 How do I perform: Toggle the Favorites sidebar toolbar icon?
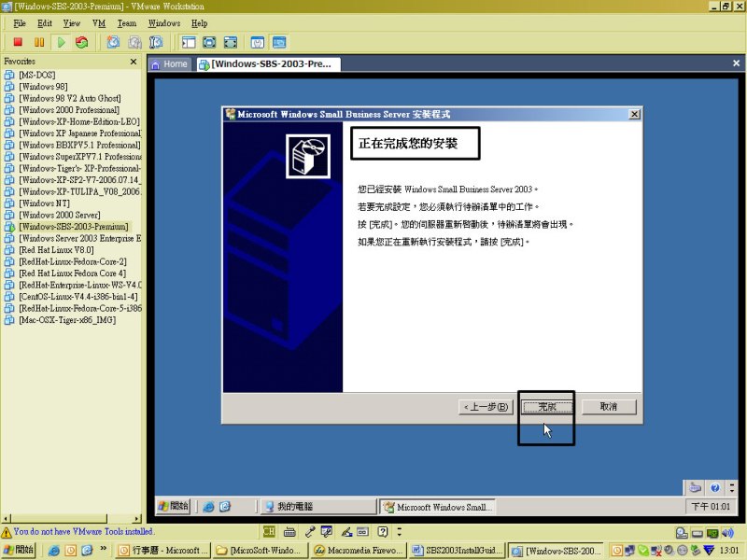tap(189, 42)
